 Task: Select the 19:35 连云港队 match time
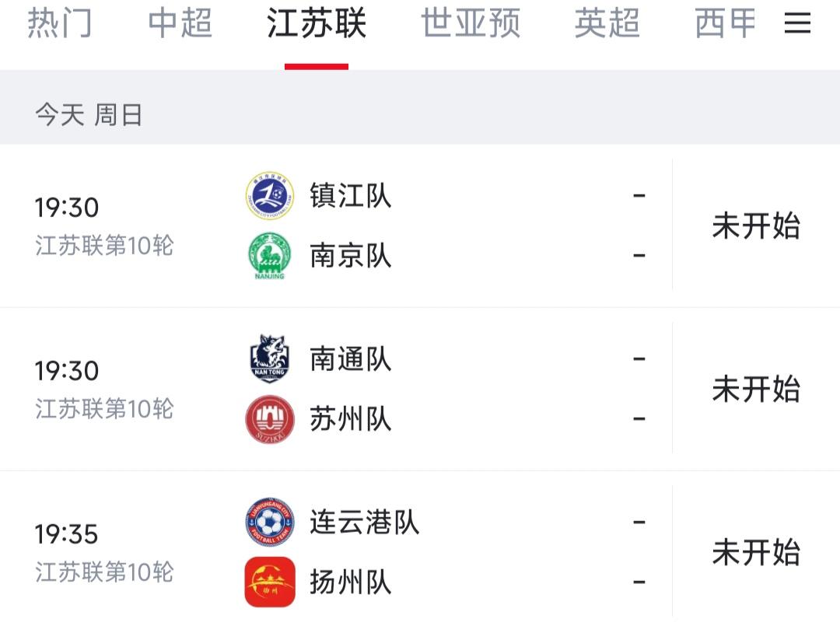click(67, 534)
